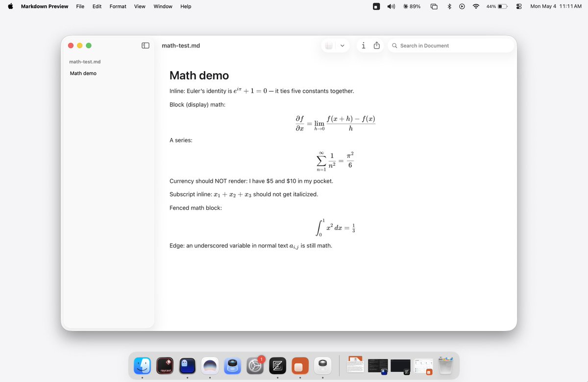
Task: Open the Markdown Preview app menu
Action: click(x=45, y=6)
